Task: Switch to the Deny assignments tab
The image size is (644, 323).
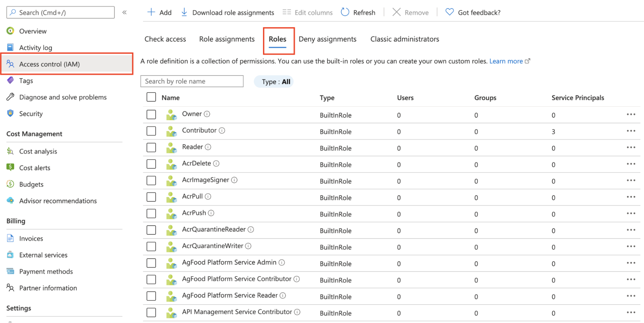Action: pyautogui.click(x=328, y=39)
